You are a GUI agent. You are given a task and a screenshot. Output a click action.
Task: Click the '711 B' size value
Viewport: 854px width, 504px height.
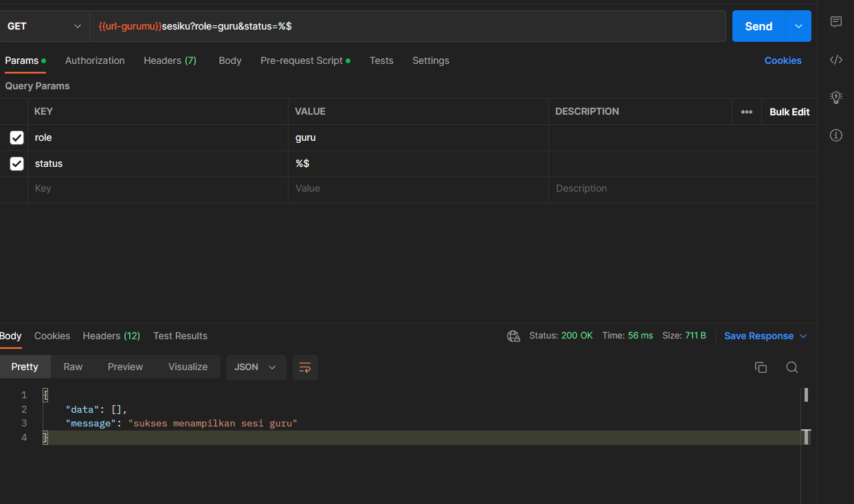[695, 336]
